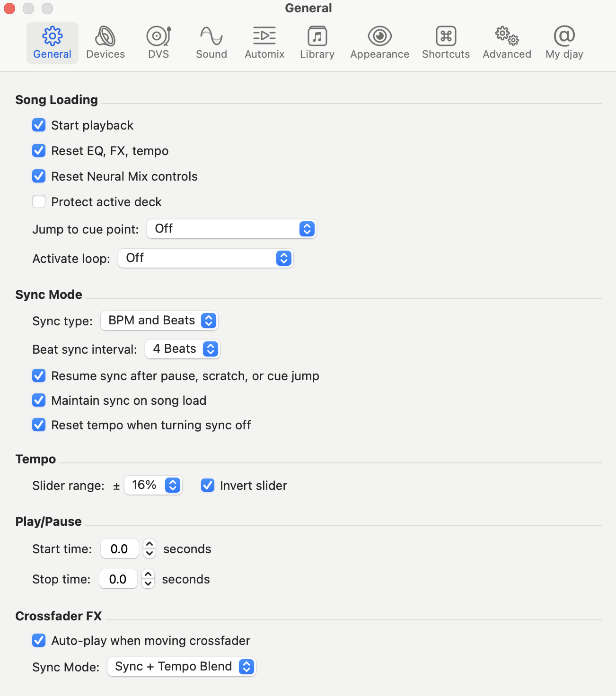Select the Automix settings pane

click(x=264, y=43)
